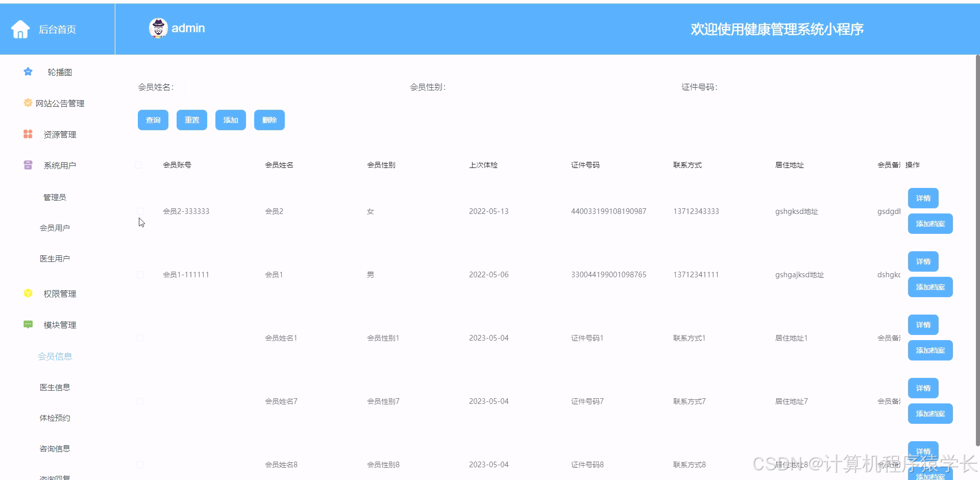Click the archive icon beside 系统用户
Screen dimensions: 980x480
click(28, 165)
